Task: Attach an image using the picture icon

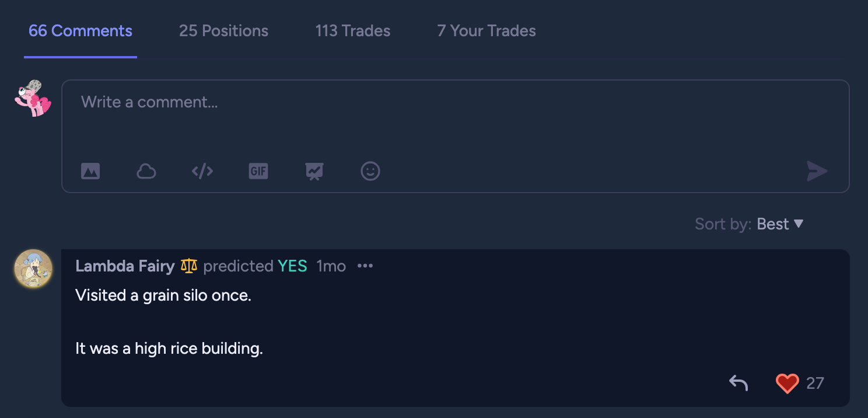Action: [90, 171]
